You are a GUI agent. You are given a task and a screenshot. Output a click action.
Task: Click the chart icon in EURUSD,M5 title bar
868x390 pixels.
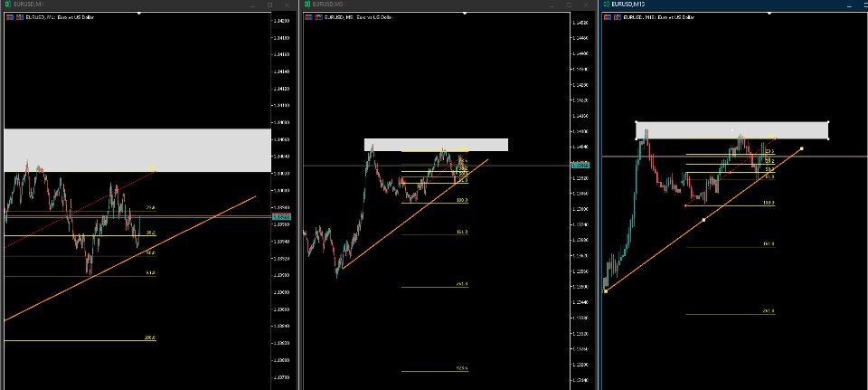click(x=307, y=5)
